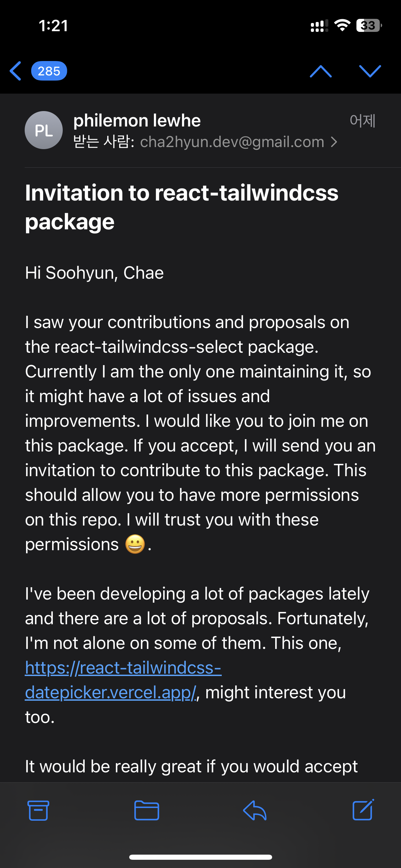Open the react-tailwindcss-datepicker link
Screen dimensions: 401x868
(x=123, y=680)
